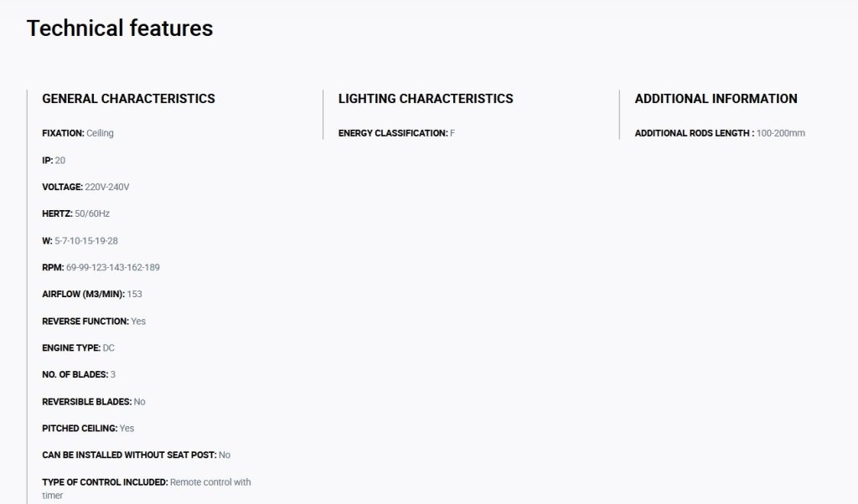Click the W 5-7-10-15-19-28 wattage line
This screenshot has height=504, width=858.
[x=80, y=240]
